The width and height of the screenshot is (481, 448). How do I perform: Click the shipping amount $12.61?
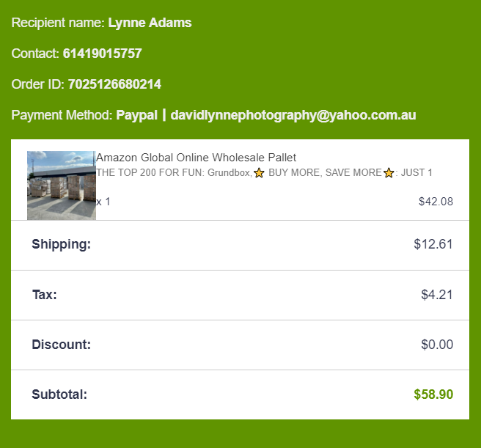pyautogui.click(x=433, y=244)
